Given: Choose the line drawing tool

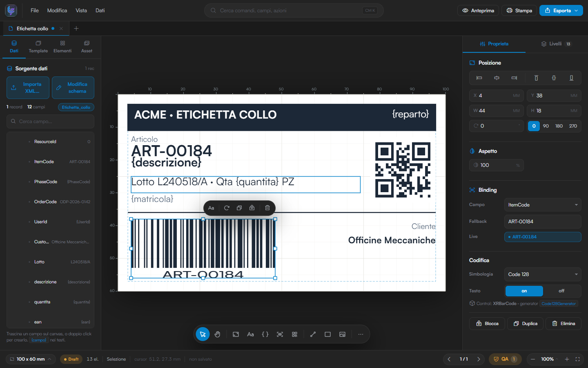Looking at the screenshot, I should pyautogui.click(x=313, y=334).
